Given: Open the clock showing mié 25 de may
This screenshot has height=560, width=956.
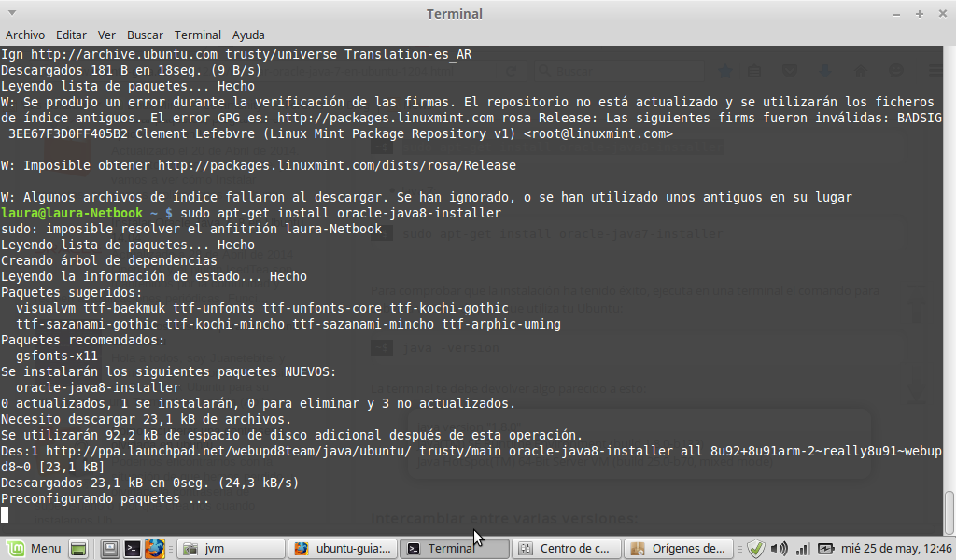Looking at the screenshot, I should coord(898,548).
